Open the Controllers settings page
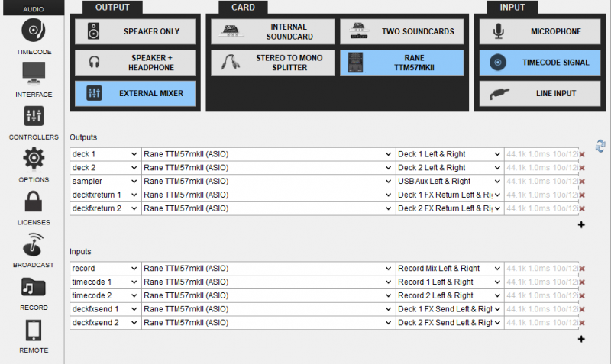This screenshot has height=364, width=611. [x=34, y=123]
